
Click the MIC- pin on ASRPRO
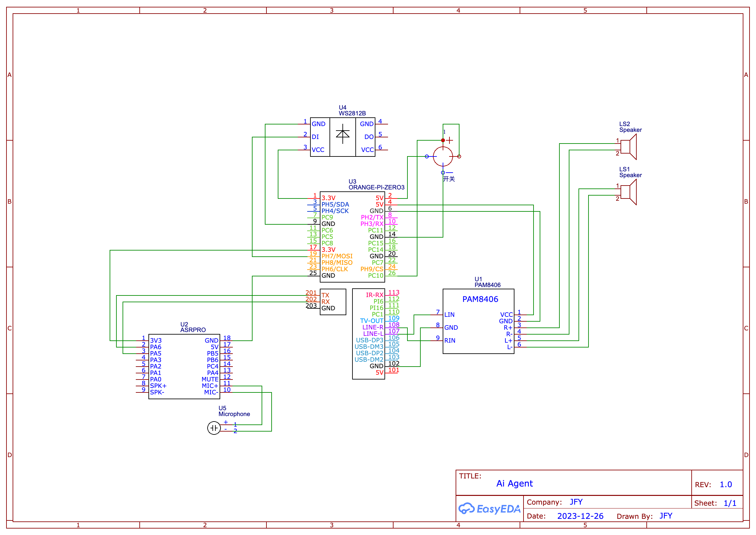pos(211,392)
